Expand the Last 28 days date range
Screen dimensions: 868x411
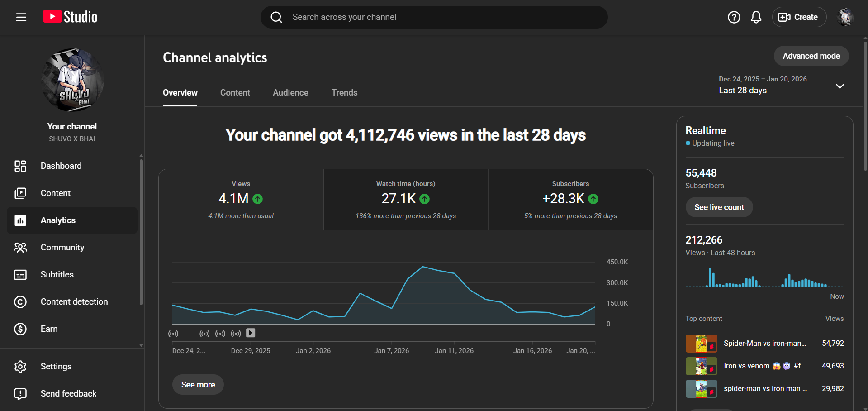pyautogui.click(x=781, y=85)
